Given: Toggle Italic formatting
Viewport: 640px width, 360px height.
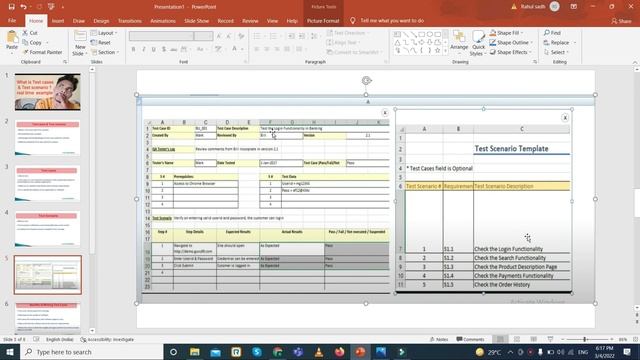Looking at the screenshot, I should [x=143, y=49].
